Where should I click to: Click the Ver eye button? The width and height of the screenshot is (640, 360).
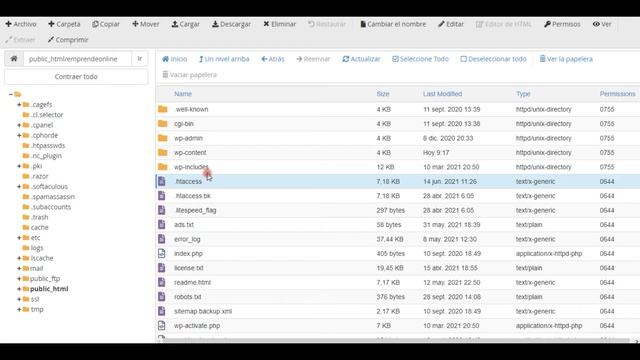pos(602,24)
